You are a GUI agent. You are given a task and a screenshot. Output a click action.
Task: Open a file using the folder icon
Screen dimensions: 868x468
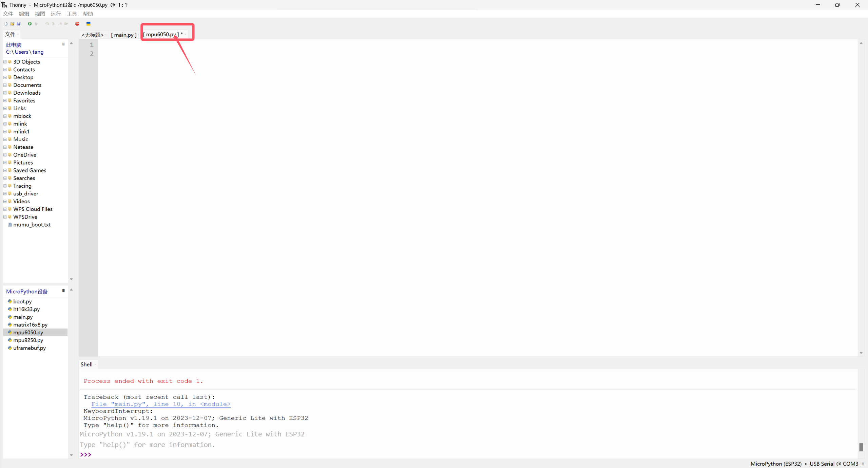(x=12, y=24)
